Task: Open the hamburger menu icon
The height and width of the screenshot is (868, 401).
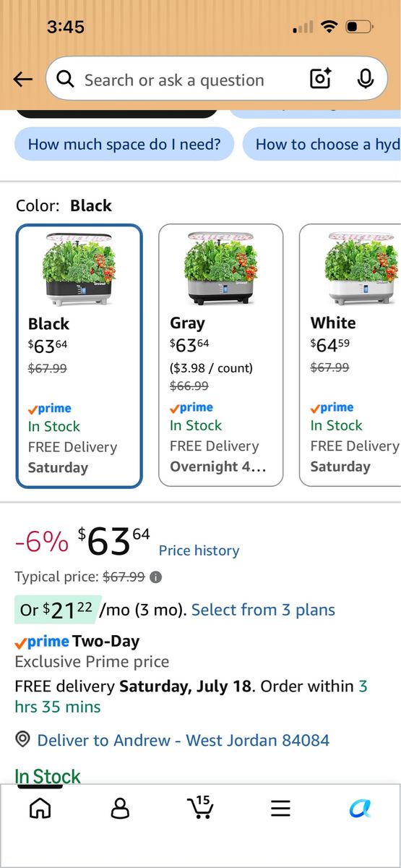Action: [x=280, y=808]
